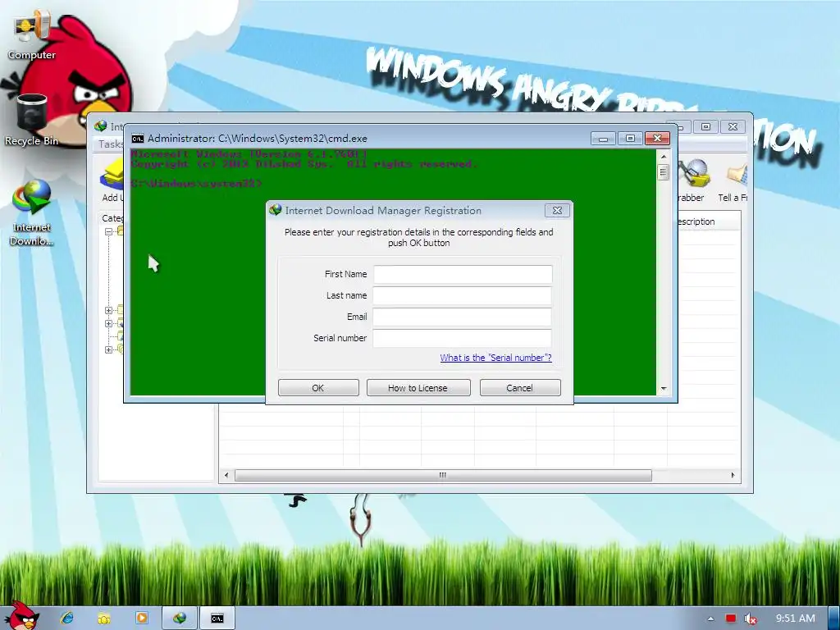The height and width of the screenshot is (630, 840).
Task: Open the clock showing 9:51 AM
Action: 796,619
